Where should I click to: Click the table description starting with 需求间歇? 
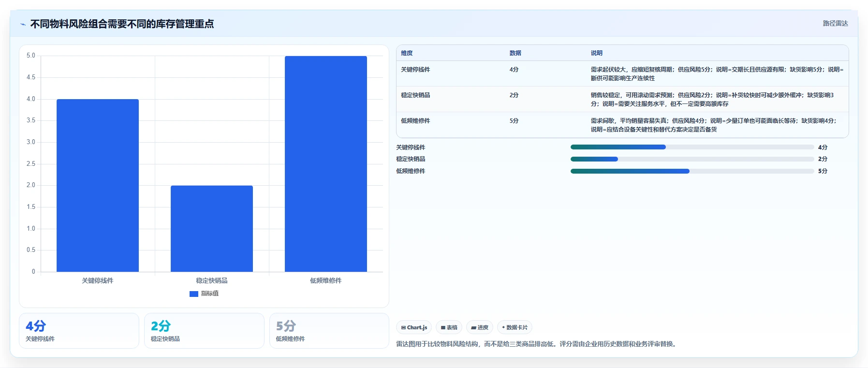click(714, 125)
